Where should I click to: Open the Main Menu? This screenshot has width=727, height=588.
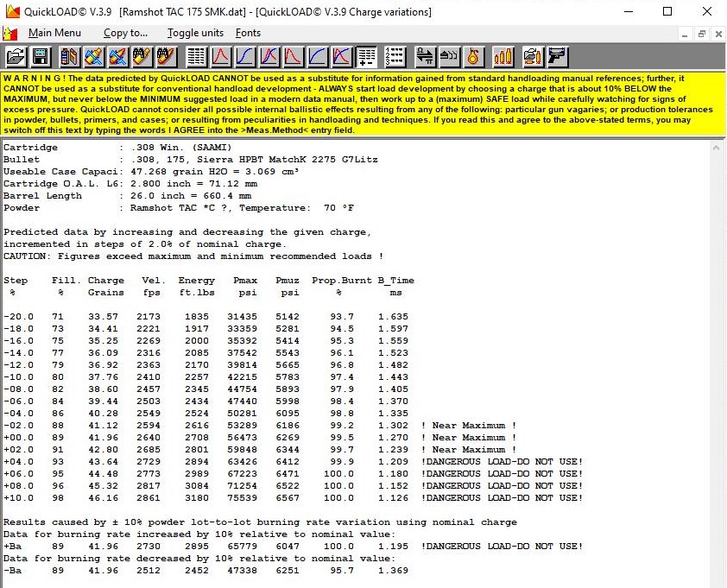54,33
